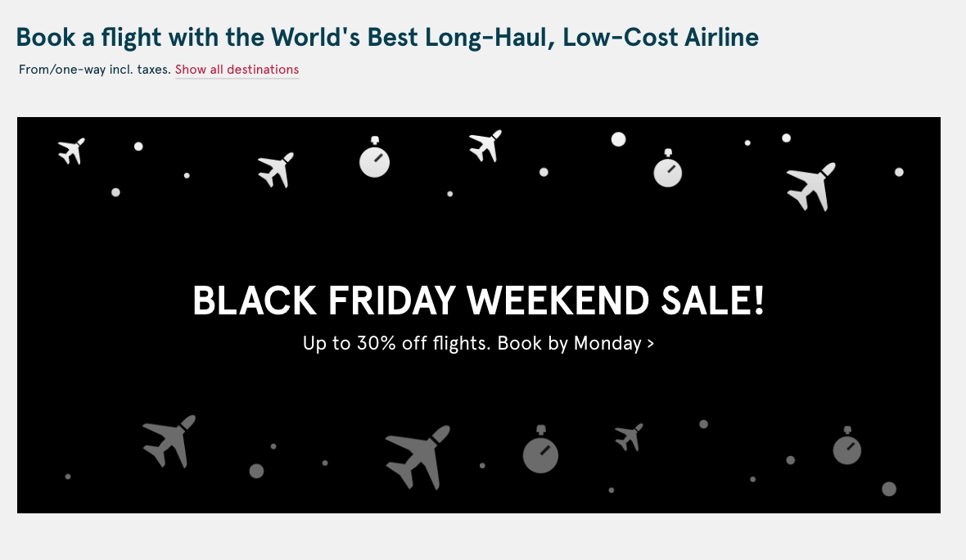Click the smallest white airplane icon
The image size is (966, 560).
tap(72, 151)
